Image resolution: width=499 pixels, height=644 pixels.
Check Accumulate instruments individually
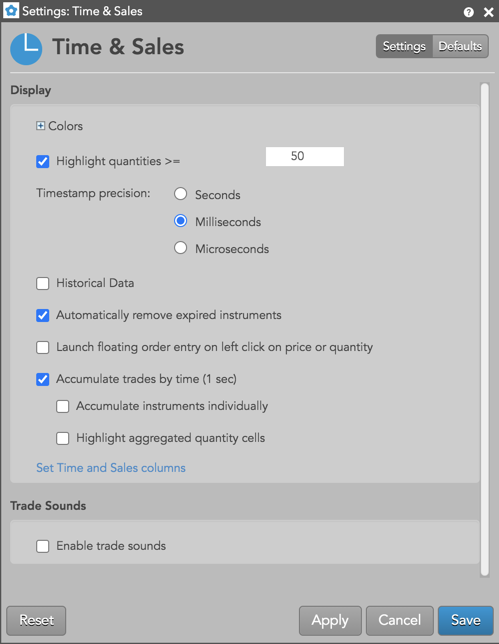point(62,407)
